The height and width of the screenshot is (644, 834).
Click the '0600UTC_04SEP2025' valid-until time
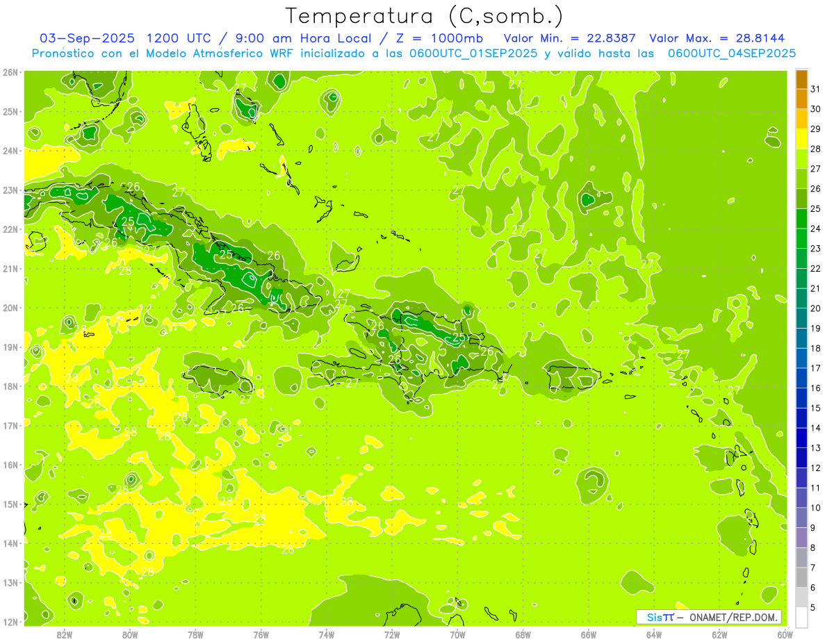point(731,53)
